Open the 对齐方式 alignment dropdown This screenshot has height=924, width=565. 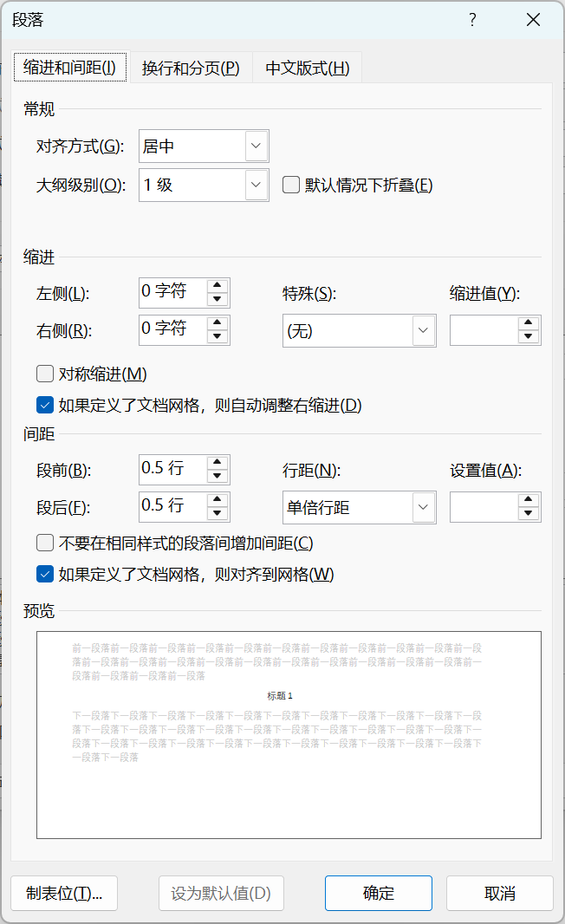(256, 146)
